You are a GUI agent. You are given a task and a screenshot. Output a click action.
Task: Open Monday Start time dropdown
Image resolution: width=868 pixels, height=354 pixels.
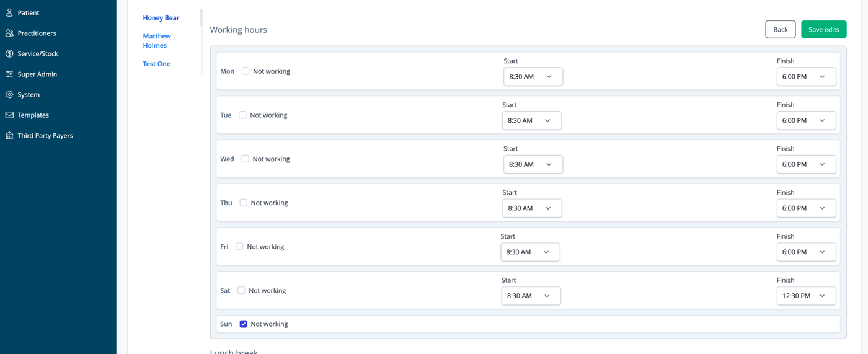[533, 76]
